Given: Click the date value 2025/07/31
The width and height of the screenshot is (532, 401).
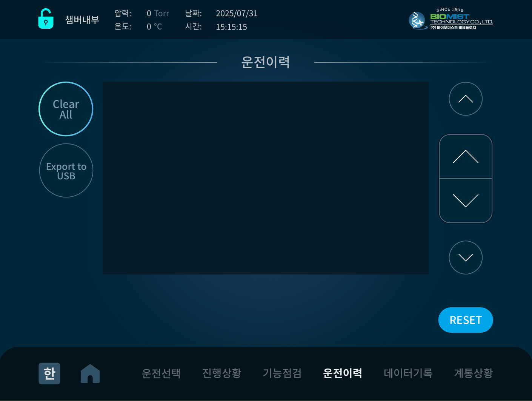Looking at the screenshot, I should pyautogui.click(x=237, y=14).
